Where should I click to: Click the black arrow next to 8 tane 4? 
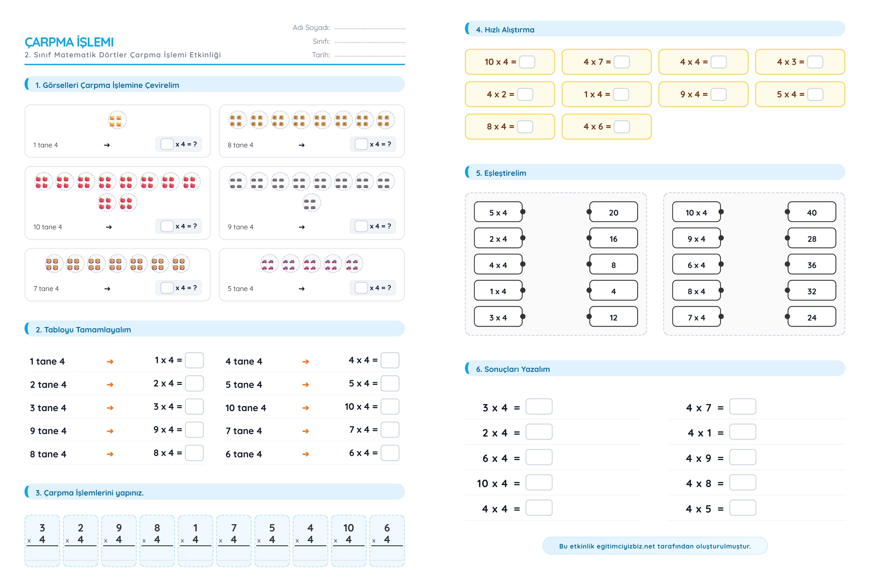pyautogui.click(x=302, y=145)
